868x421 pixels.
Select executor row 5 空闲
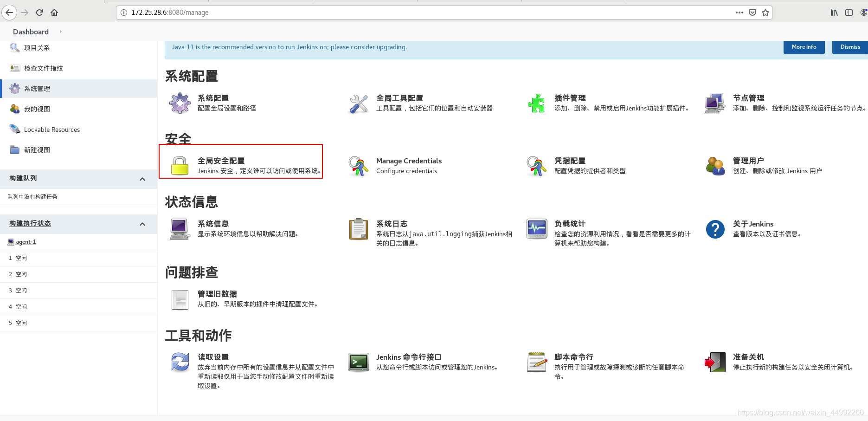79,323
